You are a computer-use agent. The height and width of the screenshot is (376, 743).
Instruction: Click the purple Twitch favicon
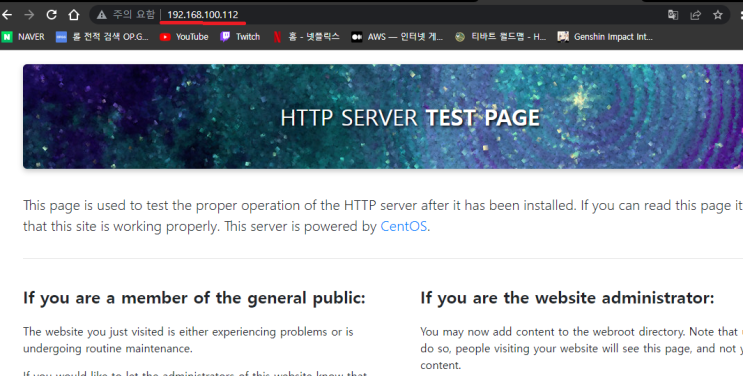(x=225, y=37)
